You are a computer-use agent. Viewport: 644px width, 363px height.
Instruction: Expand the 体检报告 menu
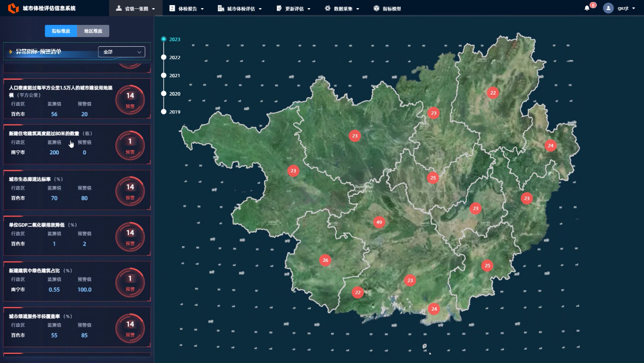pyautogui.click(x=186, y=8)
